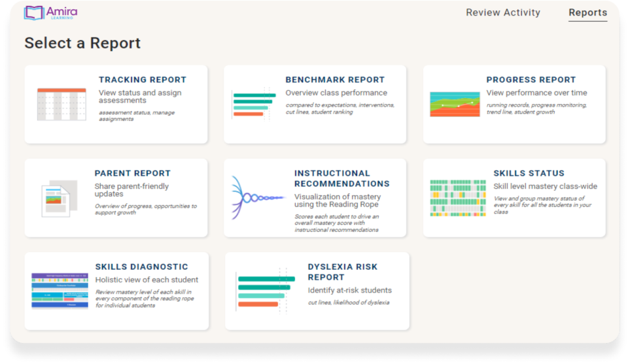Click the 'Select a Report' page heading

coord(82,42)
